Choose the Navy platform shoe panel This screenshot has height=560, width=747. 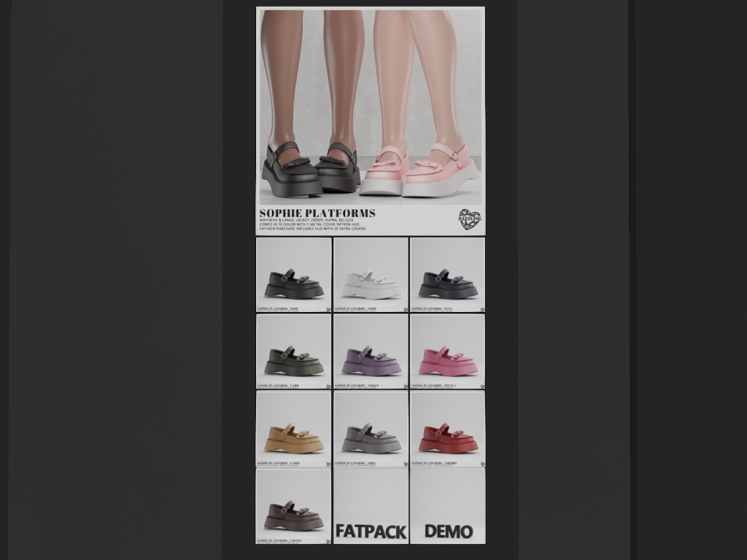click(x=448, y=275)
